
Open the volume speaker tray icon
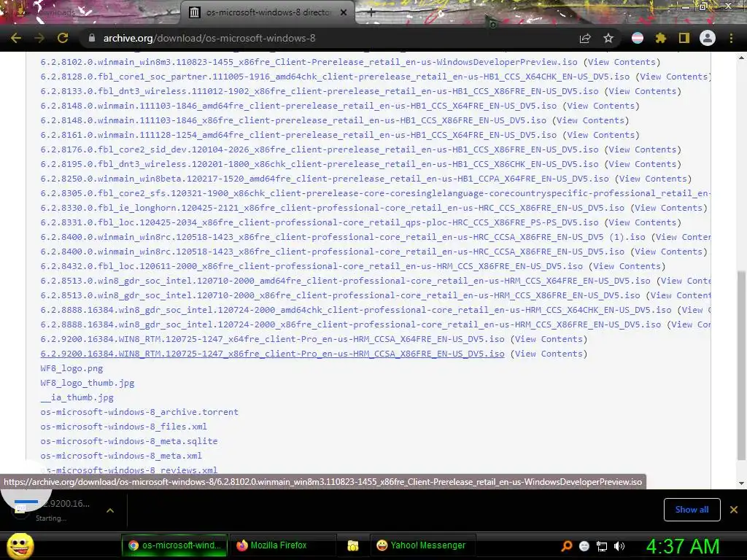[x=619, y=546]
